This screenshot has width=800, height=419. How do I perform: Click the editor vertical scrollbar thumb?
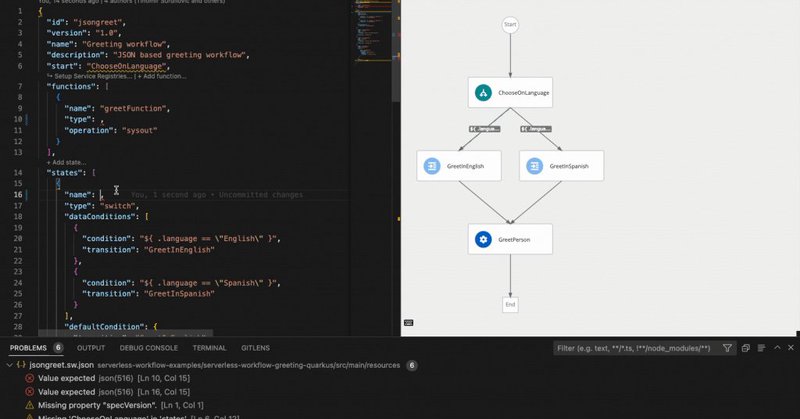[x=396, y=51]
